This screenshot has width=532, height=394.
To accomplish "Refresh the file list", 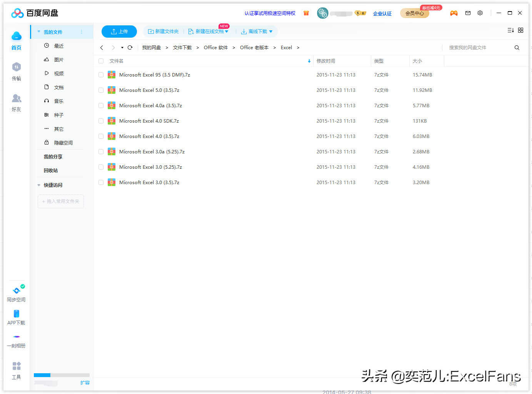I will [x=130, y=48].
